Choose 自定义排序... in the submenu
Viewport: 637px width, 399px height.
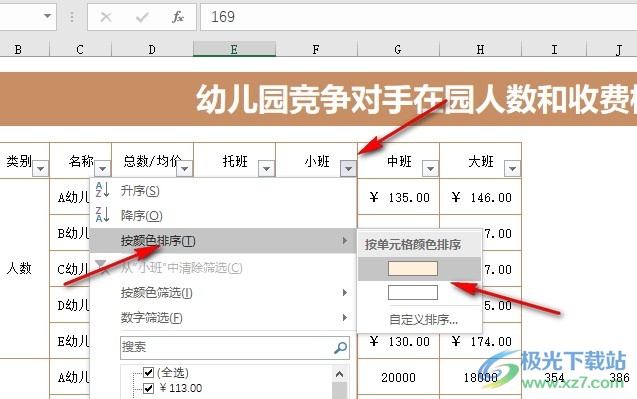coord(423,320)
